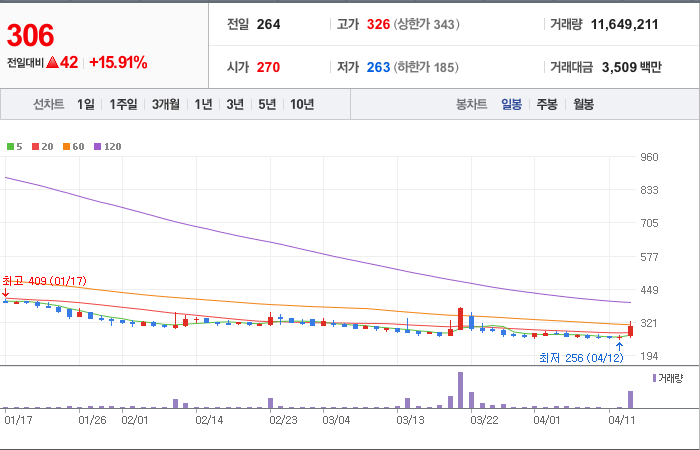Click the 봉차트 label
The image size is (700, 450).
[x=471, y=104]
